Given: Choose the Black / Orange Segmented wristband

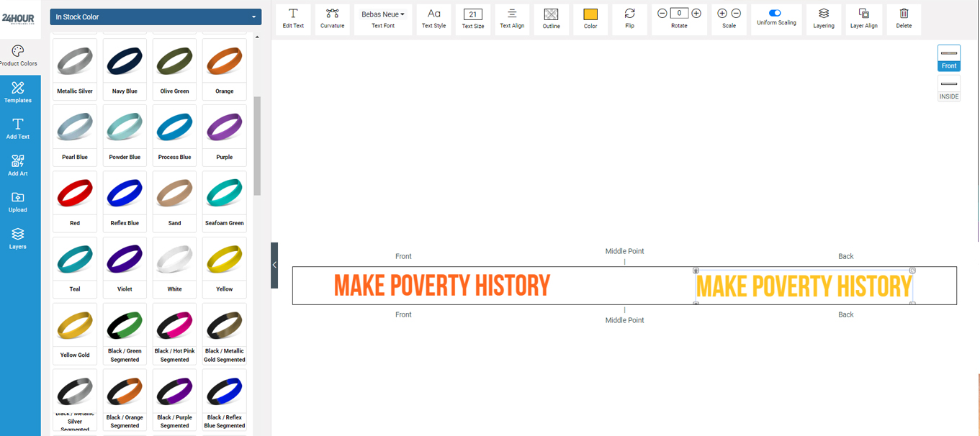Looking at the screenshot, I should coord(125,400).
